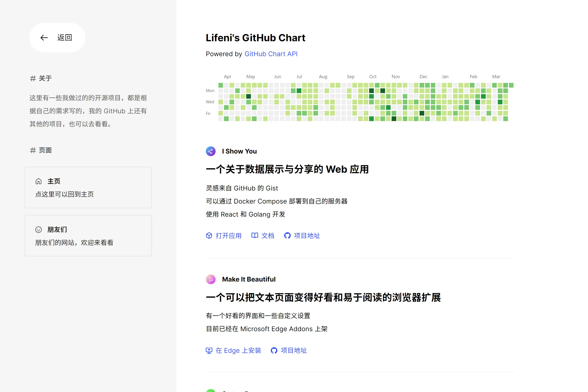Screen dimensions: 588x392
Task: Click the home icon on the 主页 card
Action: [x=39, y=181]
